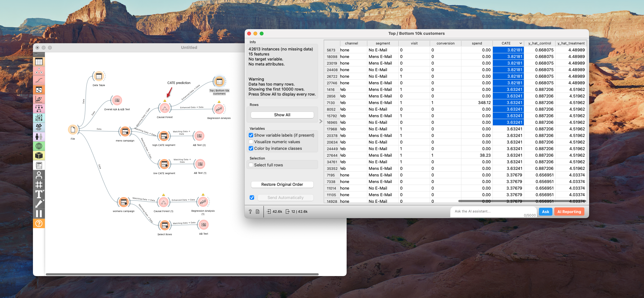Open the report icon in status bar
Image resolution: width=644 pixels, height=298 pixels.
pos(258,212)
